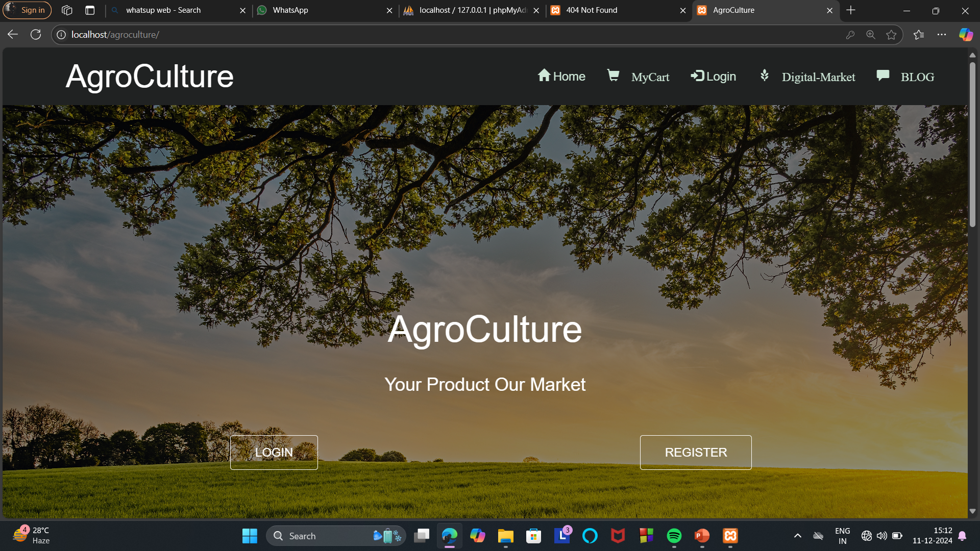This screenshot has height=551, width=980.
Task: Click the Digital-Market leaf icon
Action: point(764,76)
